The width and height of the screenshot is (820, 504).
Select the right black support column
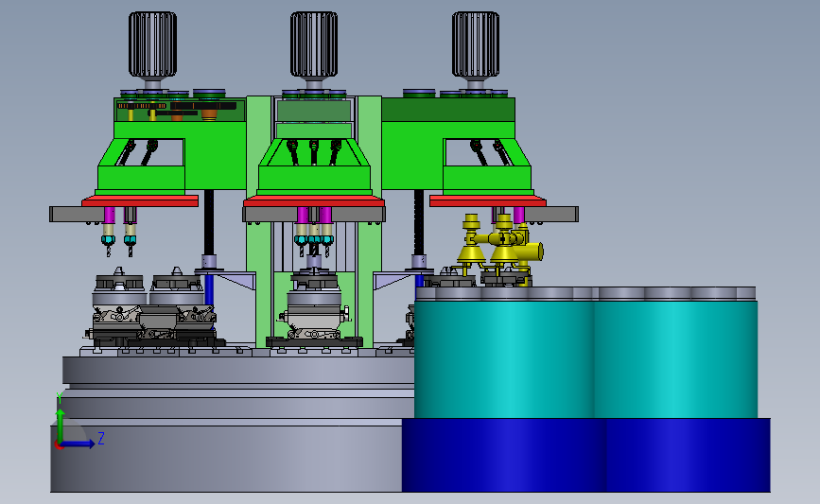point(419,222)
